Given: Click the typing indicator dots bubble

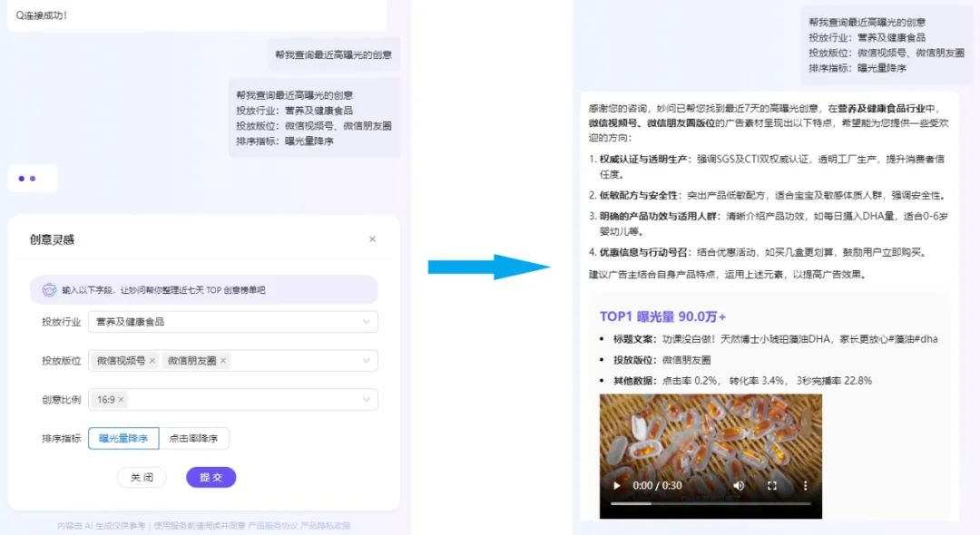Looking at the screenshot, I should click(33, 179).
